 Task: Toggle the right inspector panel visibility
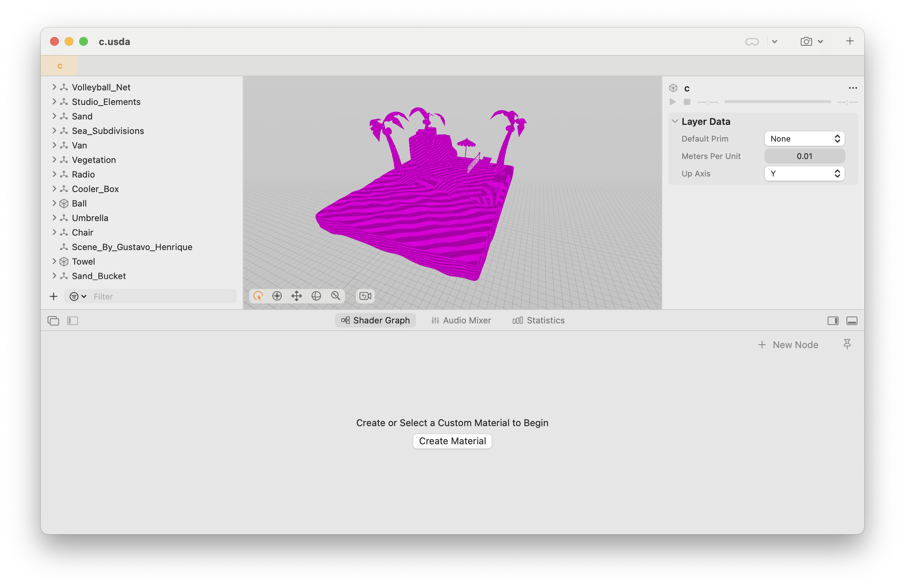coord(833,321)
